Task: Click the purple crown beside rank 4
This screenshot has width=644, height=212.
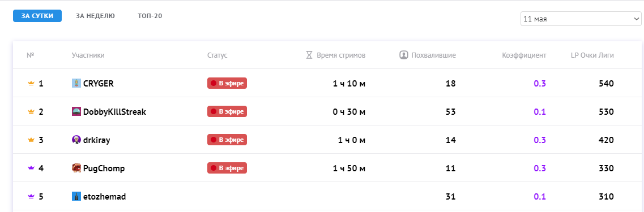Action: coord(31,168)
